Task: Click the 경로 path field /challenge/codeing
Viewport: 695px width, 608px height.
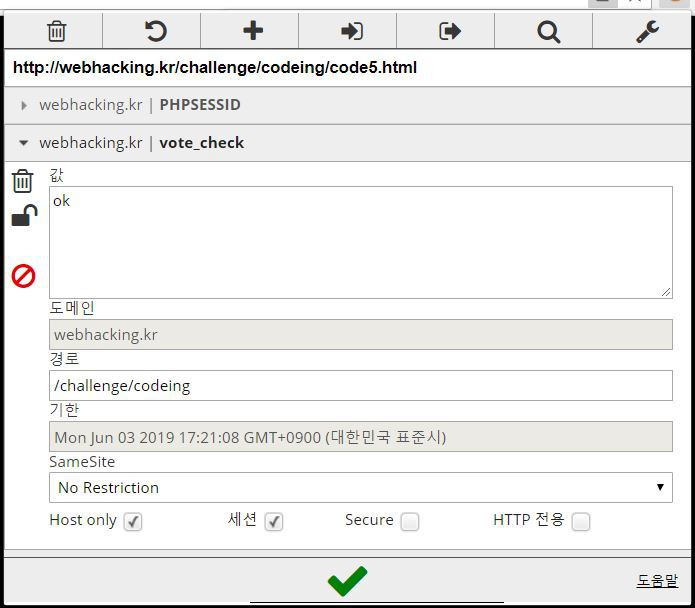Action: point(361,386)
